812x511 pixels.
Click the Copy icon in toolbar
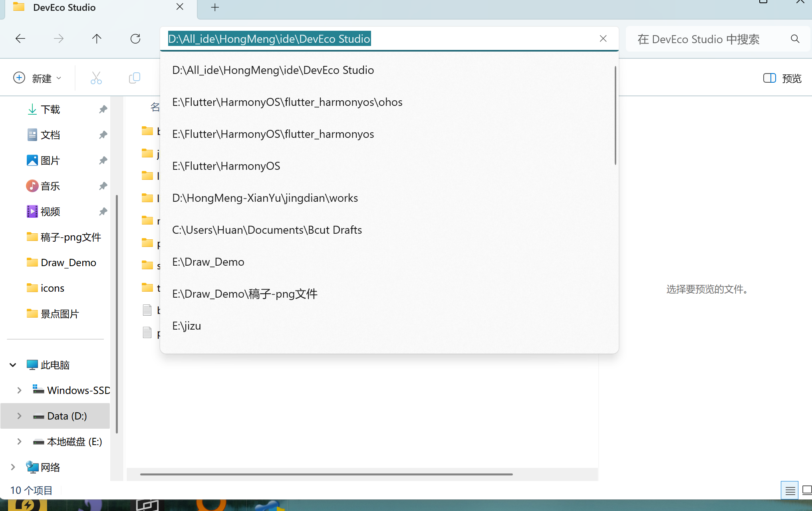pyautogui.click(x=135, y=78)
